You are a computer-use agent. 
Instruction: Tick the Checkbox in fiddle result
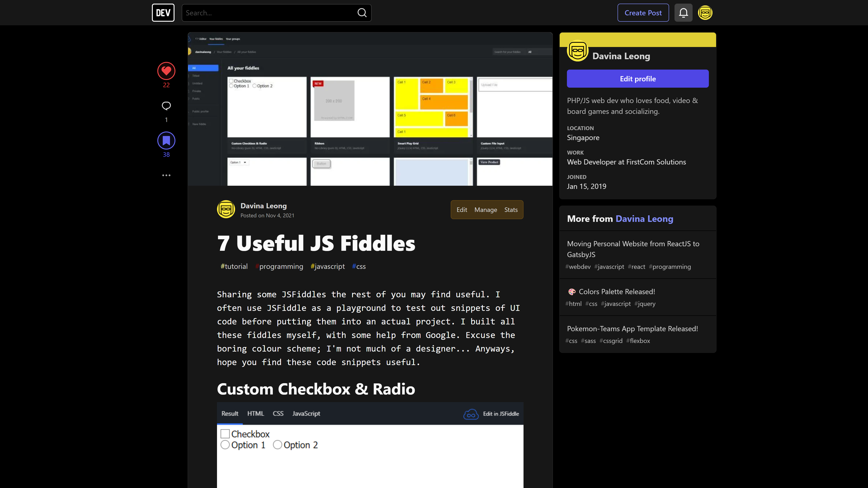tap(225, 434)
